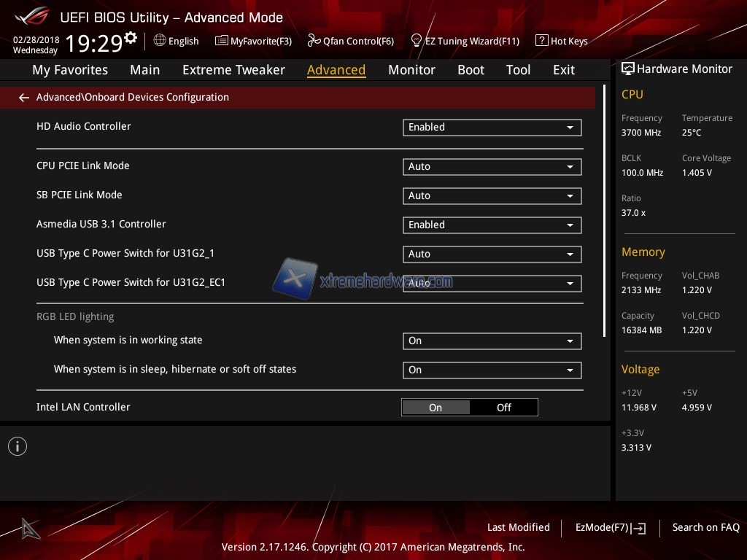
Task: Open Qfan Control fan icon
Action: (x=314, y=41)
